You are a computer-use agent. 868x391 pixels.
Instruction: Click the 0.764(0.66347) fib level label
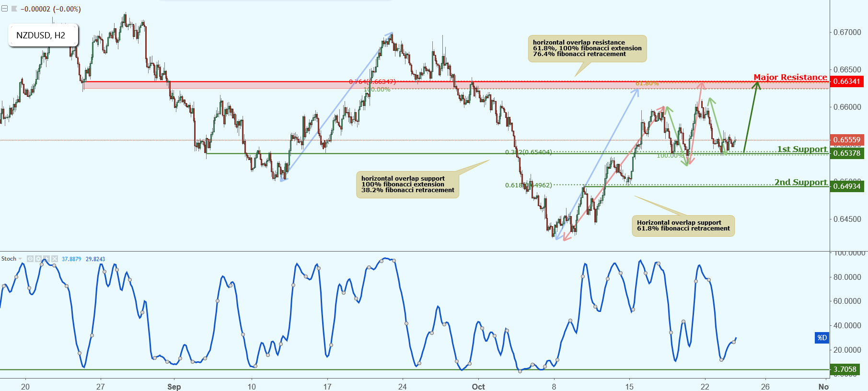tap(372, 82)
